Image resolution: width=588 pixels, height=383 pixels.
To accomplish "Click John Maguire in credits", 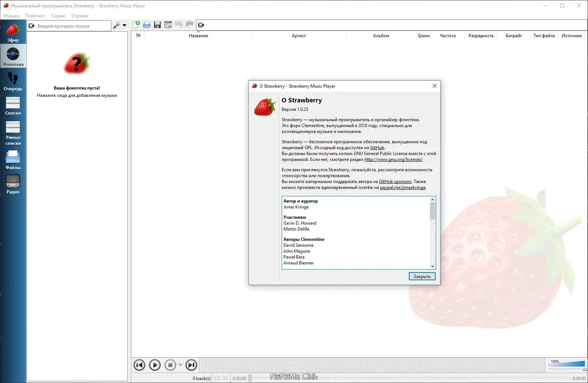I will pos(297,251).
